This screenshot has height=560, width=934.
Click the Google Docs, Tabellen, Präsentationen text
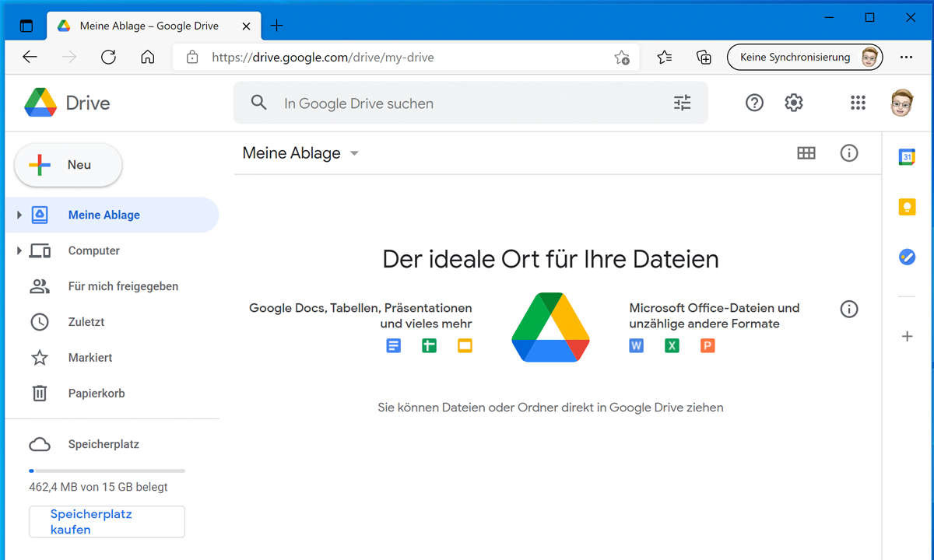[x=360, y=316]
